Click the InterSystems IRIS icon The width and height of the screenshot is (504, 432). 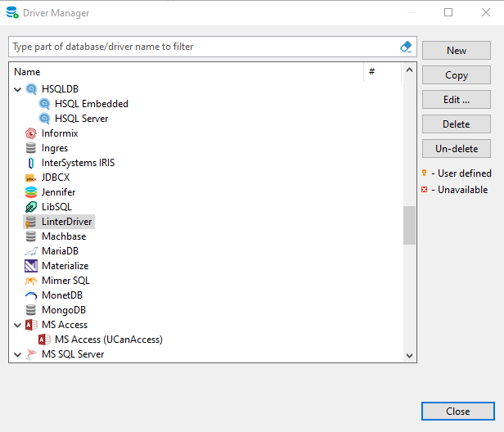[x=31, y=163]
